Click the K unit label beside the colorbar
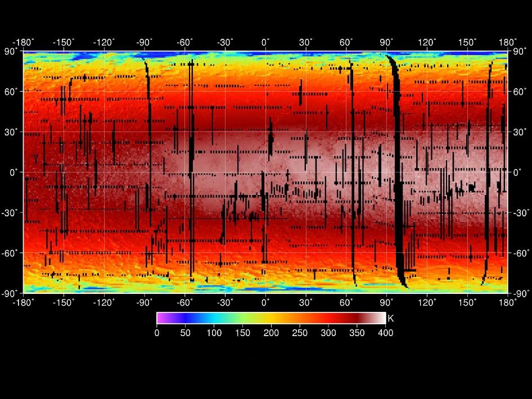This screenshot has height=399, width=532. click(x=391, y=319)
